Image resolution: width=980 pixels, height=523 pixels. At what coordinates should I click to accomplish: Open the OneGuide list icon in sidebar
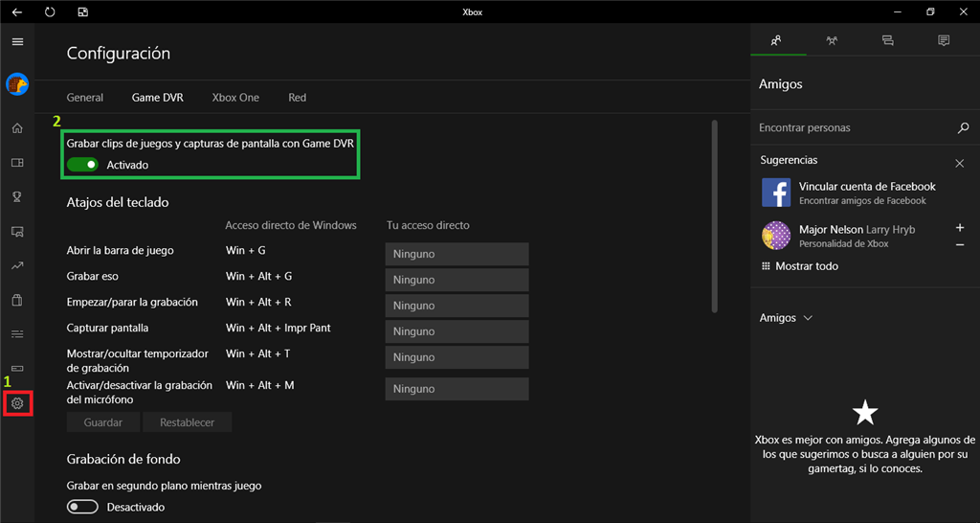coord(17,334)
